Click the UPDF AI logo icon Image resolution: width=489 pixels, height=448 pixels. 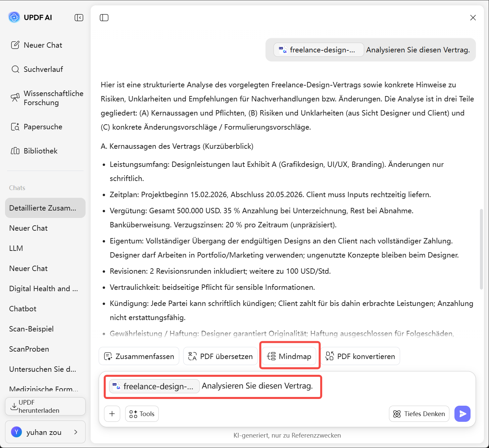click(x=14, y=17)
